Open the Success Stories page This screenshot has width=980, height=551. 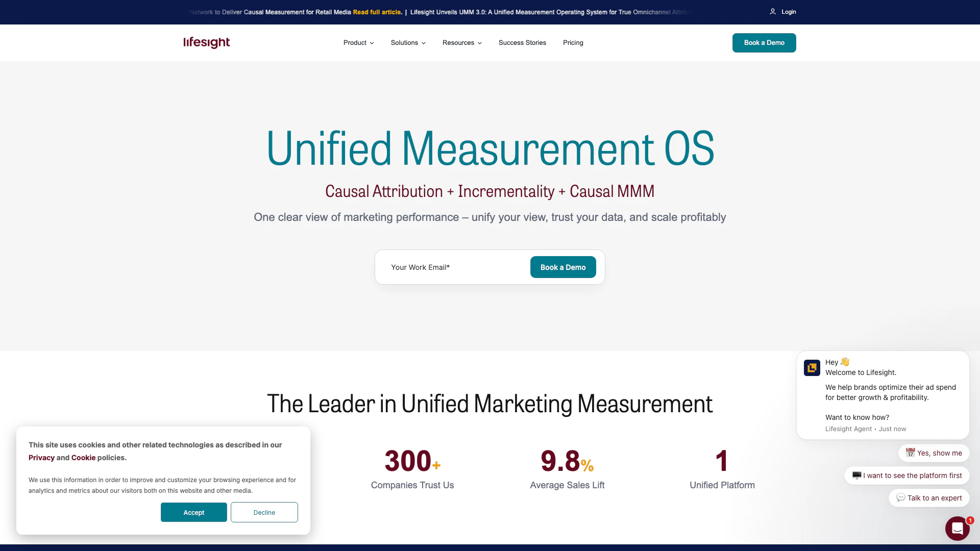click(x=522, y=43)
